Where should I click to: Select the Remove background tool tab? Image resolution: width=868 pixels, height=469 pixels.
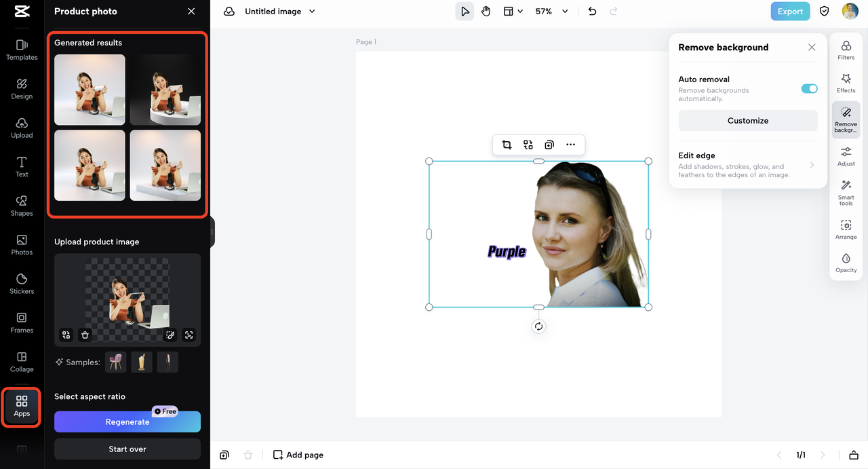pos(846,120)
